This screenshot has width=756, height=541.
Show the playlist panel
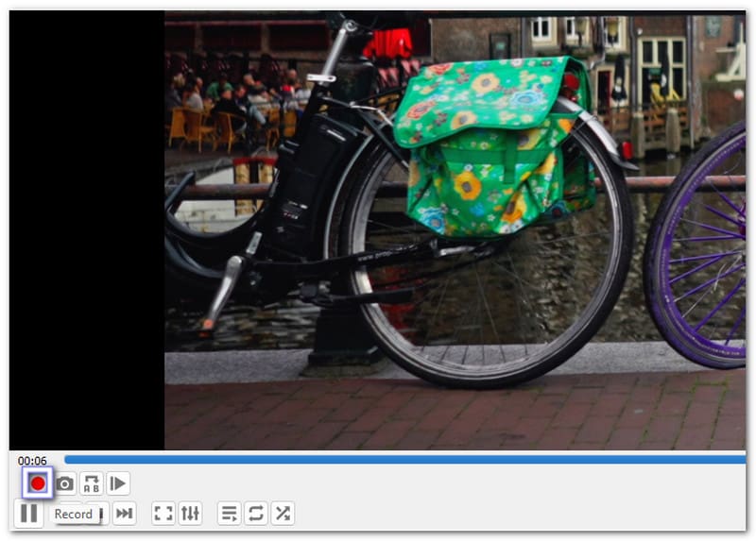tap(229, 514)
